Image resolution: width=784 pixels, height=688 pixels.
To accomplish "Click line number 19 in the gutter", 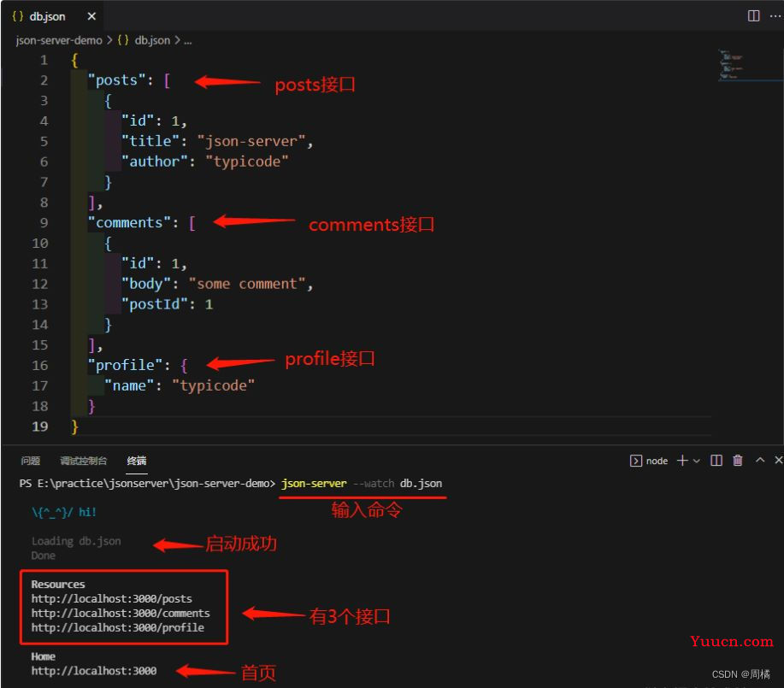I will pyautogui.click(x=40, y=426).
